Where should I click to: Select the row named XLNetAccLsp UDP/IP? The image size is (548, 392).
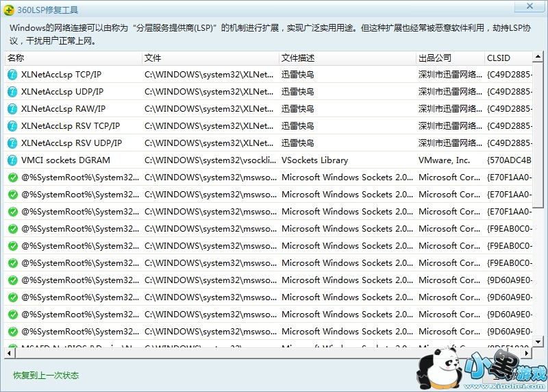click(269, 92)
